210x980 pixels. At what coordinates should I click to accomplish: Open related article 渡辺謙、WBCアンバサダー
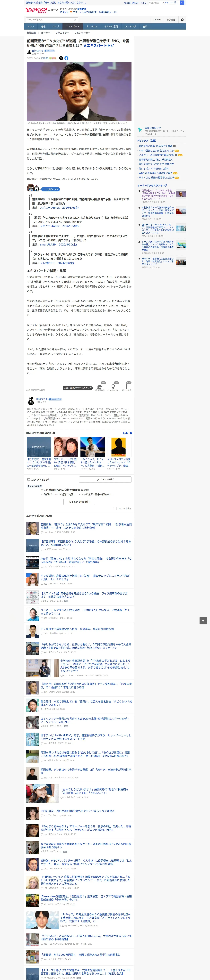pos(86,862)
